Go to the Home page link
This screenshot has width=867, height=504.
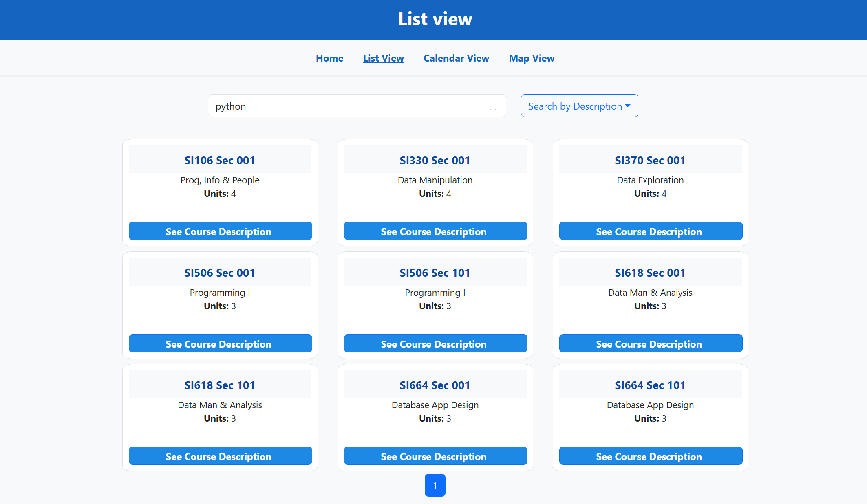click(x=329, y=58)
